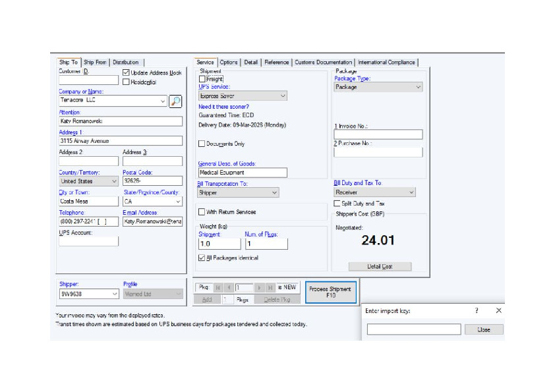Enable With Return Services checkbox
555x392 pixels.
[x=202, y=212]
